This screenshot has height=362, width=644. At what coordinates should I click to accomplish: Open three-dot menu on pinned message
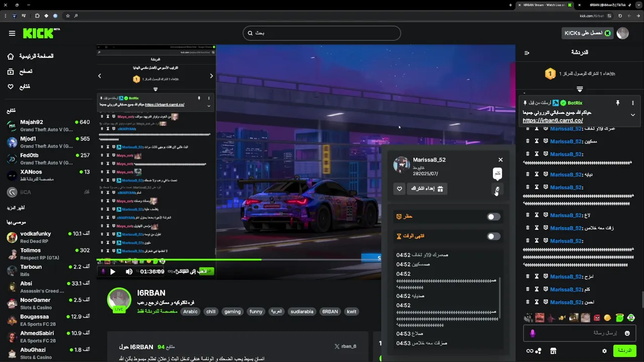click(x=633, y=103)
